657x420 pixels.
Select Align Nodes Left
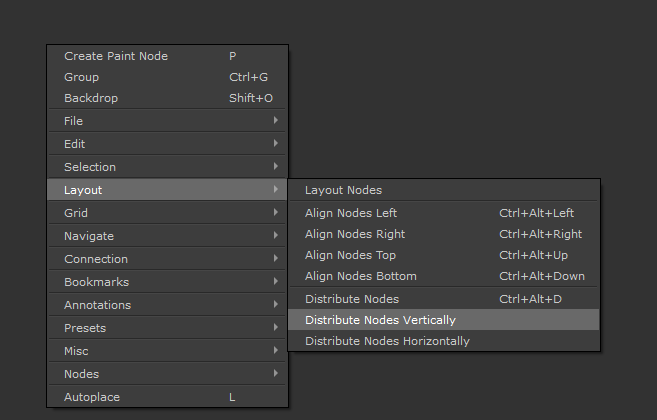[351, 213]
